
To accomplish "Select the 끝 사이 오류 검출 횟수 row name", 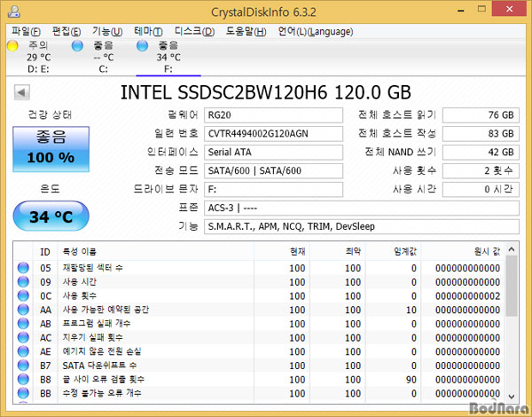I will point(103,380).
